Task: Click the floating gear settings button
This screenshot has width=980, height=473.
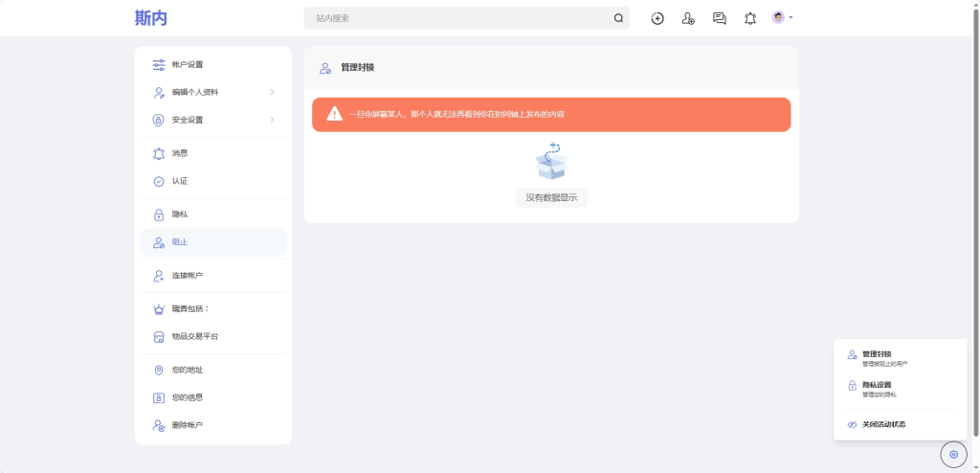Action: [x=954, y=454]
